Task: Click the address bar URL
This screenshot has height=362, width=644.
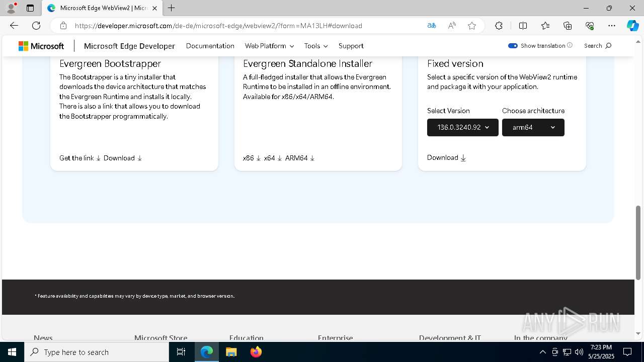Action: point(218,26)
